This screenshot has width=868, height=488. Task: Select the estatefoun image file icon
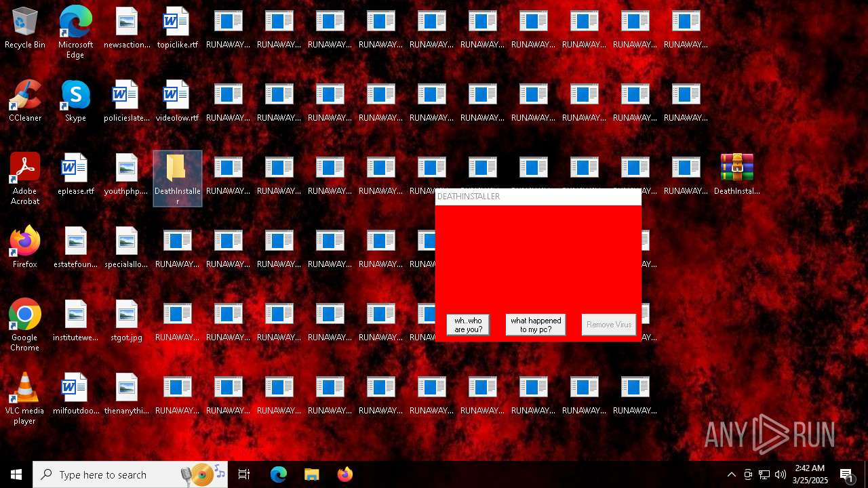click(75, 248)
